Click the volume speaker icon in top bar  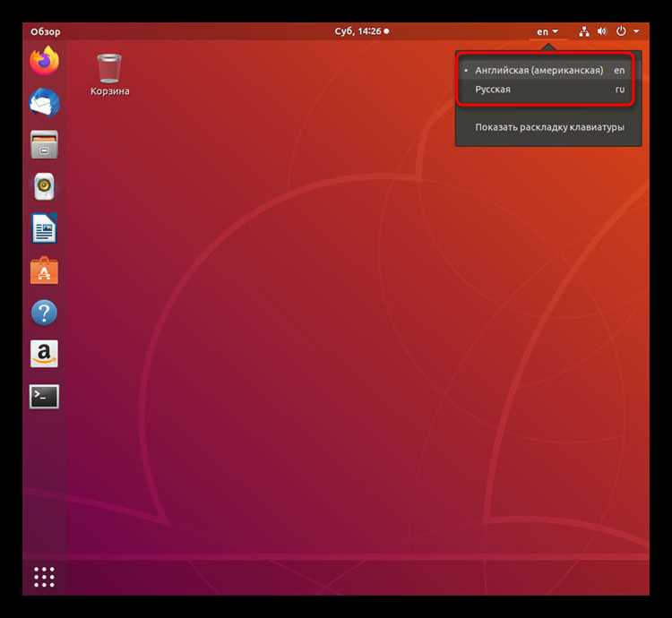(x=602, y=31)
